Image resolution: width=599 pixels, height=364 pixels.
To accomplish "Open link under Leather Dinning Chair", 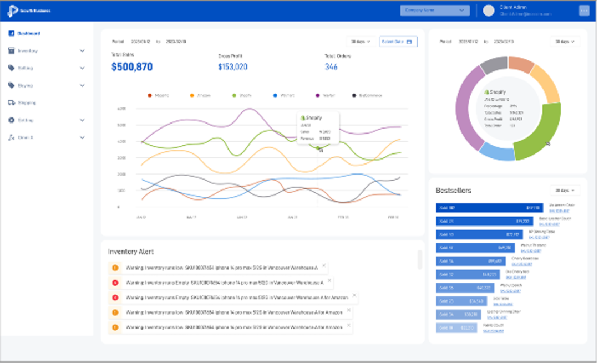I will tap(497, 317).
